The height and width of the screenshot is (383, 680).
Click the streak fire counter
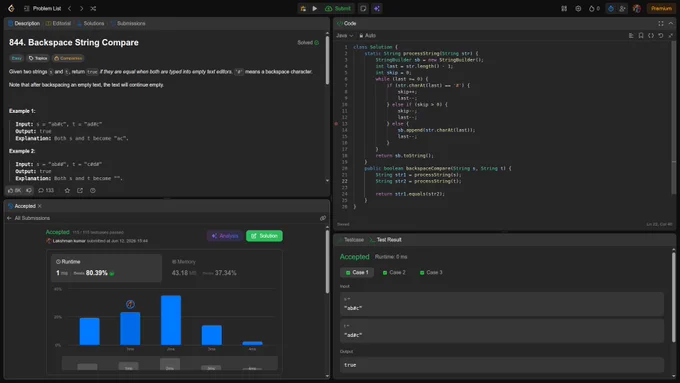tap(594, 8)
